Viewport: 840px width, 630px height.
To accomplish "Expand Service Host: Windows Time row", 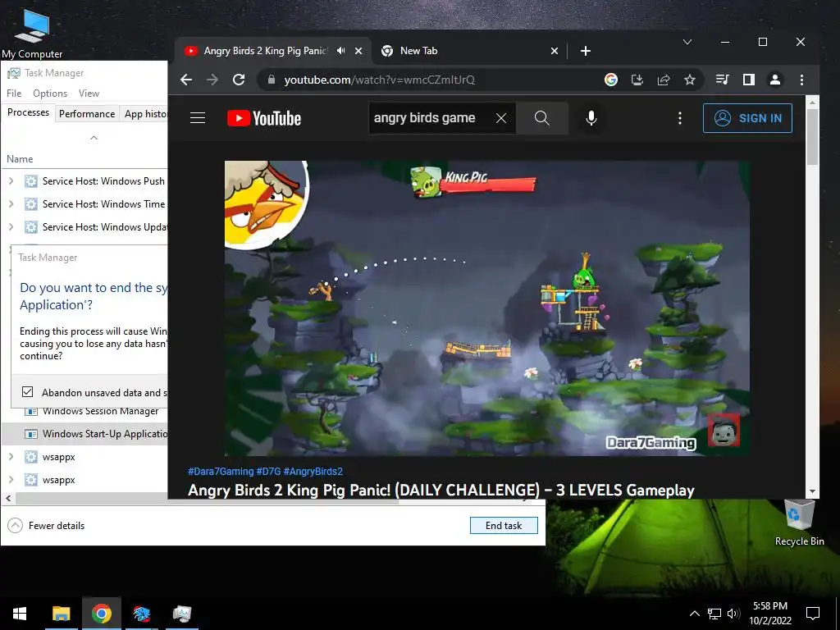I will 11,204.
